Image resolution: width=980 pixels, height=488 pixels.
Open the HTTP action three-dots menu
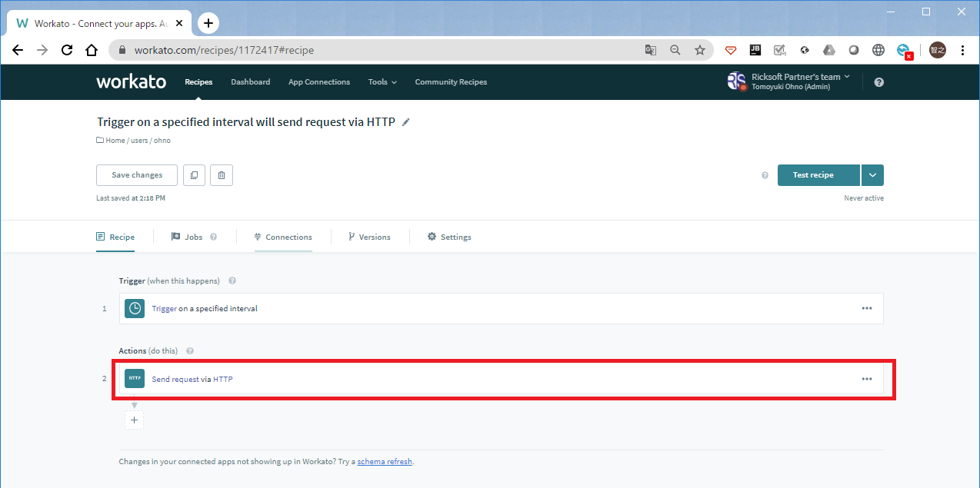pyautogui.click(x=867, y=378)
